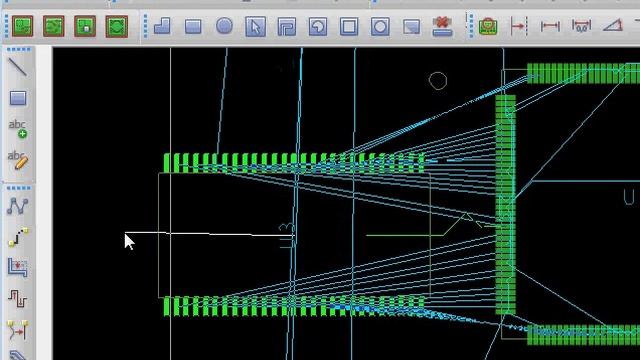Choose the Edit Text (abc pencil) tool
The height and width of the screenshot is (360, 640).
coord(18,160)
